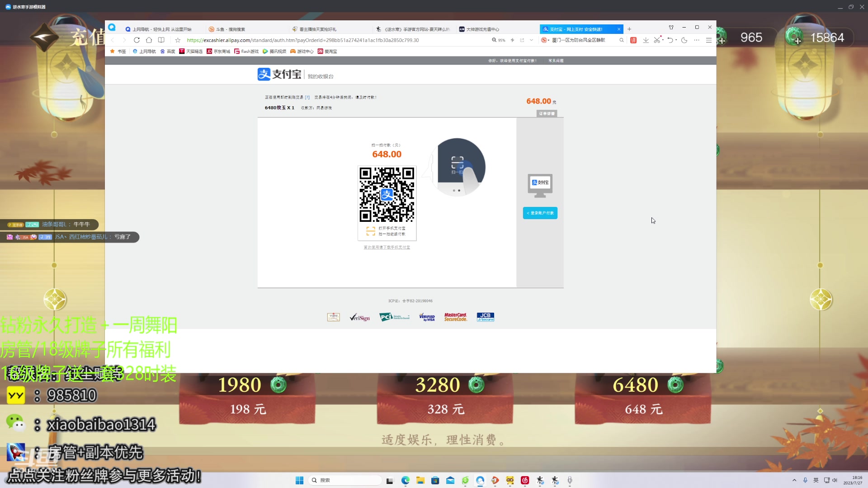Expand address bar dropdown chevron
868x488 pixels.
coord(531,40)
